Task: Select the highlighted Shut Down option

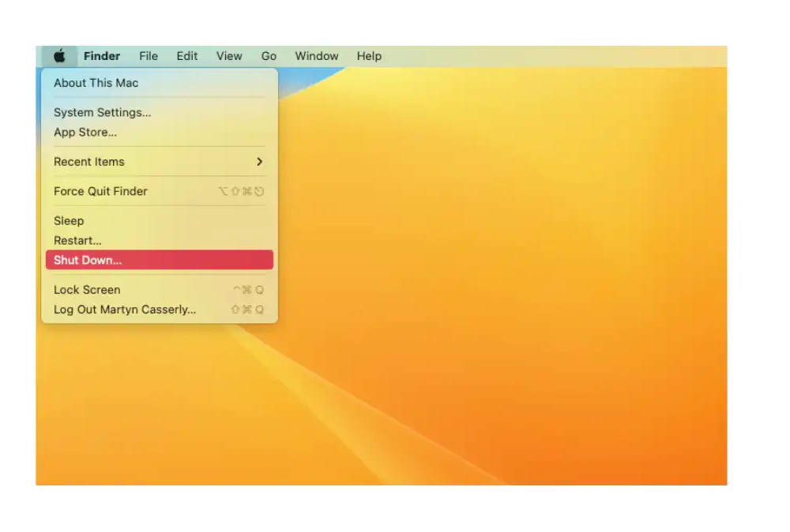Action: pos(160,260)
